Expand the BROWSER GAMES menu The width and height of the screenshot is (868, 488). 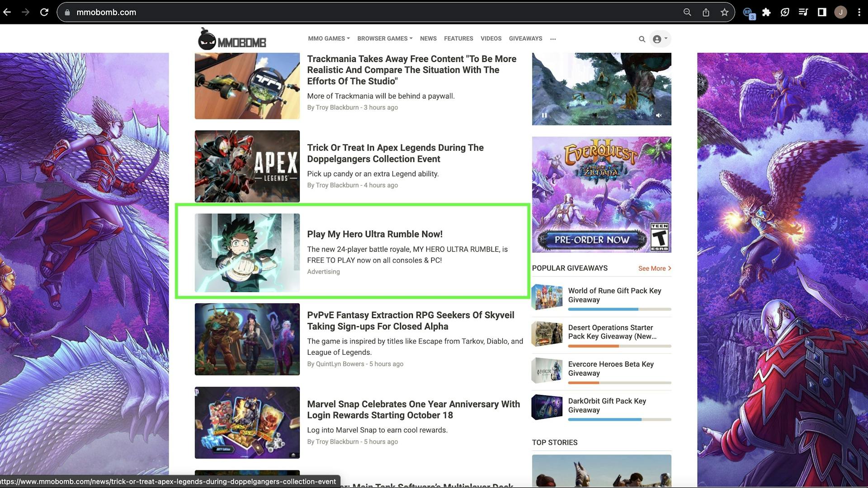[x=385, y=39]
